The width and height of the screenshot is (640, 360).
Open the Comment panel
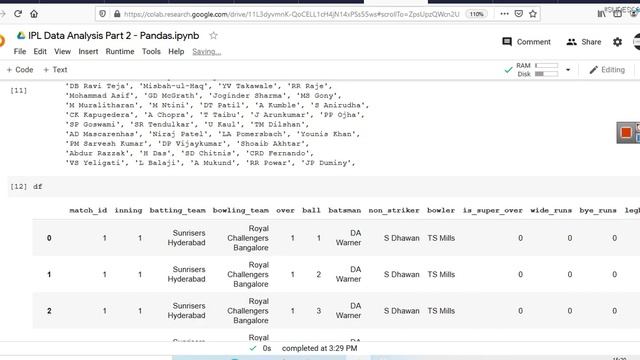click(x=526, y=42)
